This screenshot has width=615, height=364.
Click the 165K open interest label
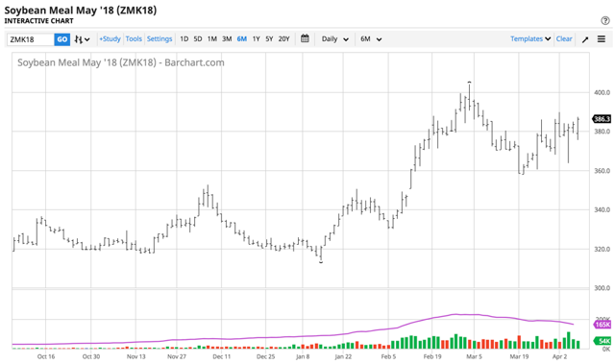(603, 325)
